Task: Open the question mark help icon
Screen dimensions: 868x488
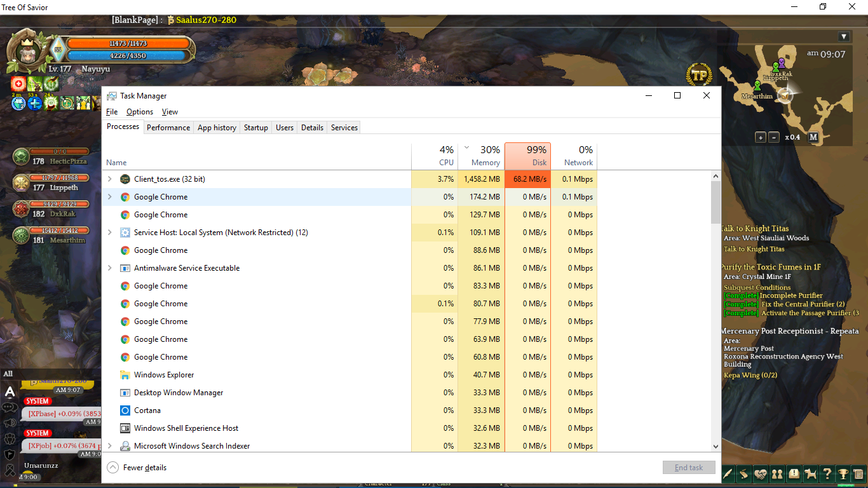Action: coord(827,473)
